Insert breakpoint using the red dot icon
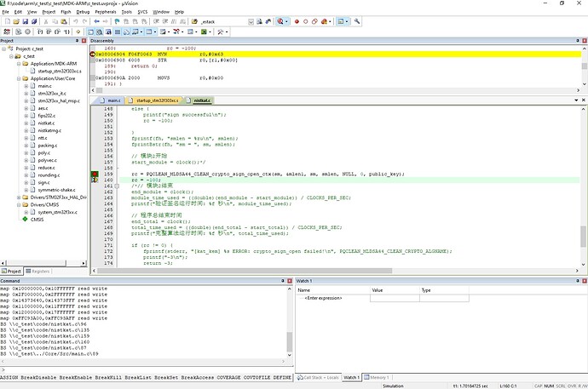 [297, 22]
